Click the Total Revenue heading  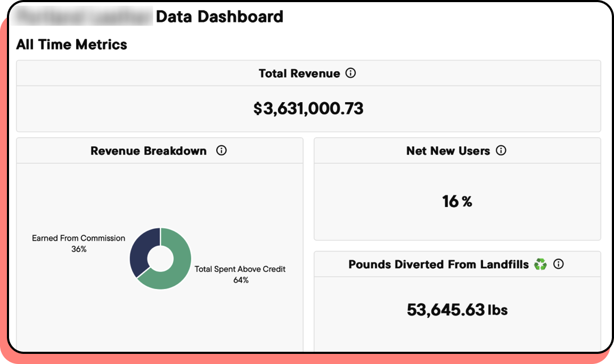pos(299,73)
